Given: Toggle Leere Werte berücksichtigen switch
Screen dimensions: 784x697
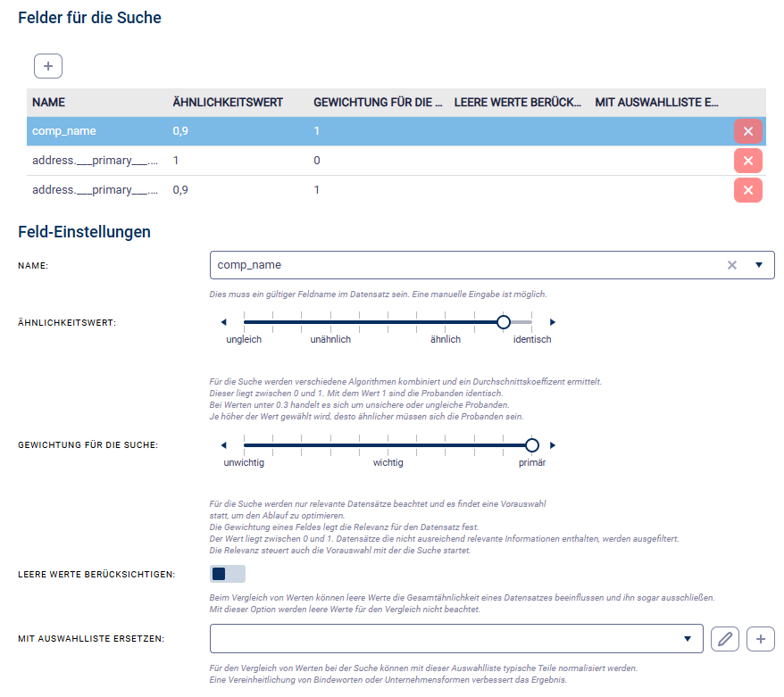Looking at the screenshot, I should tap(227, 574).
